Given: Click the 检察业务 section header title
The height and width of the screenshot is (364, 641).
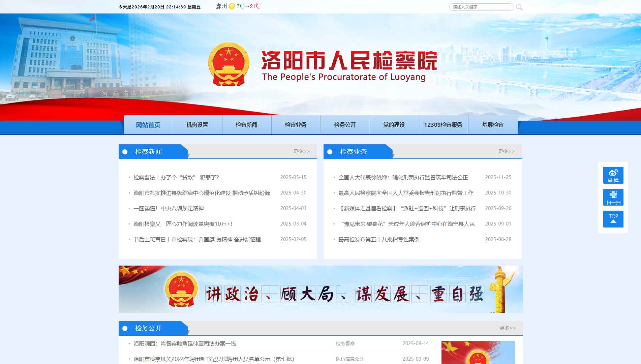Looking at the screenshot, I should point(353,152).
